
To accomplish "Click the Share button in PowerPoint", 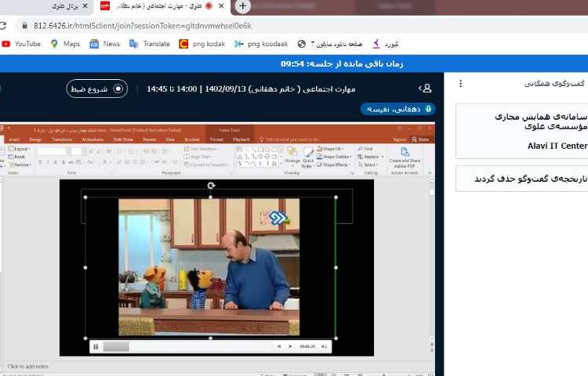I will click(x=420, y=139).
